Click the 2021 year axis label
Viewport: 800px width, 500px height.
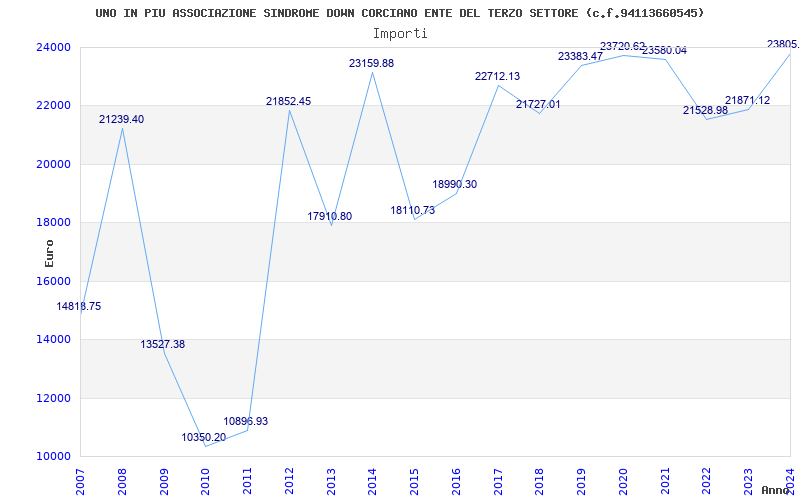(x=665, y=482)
